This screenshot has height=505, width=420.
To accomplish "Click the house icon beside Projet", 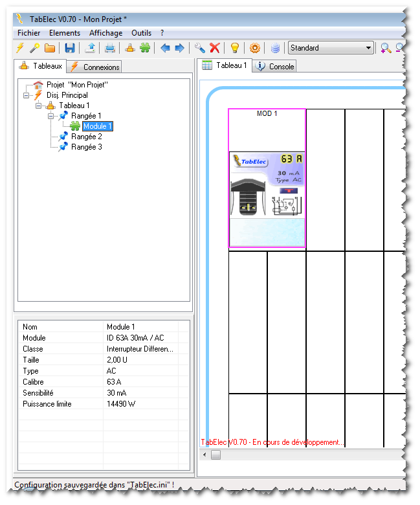I will click(38, 85).
